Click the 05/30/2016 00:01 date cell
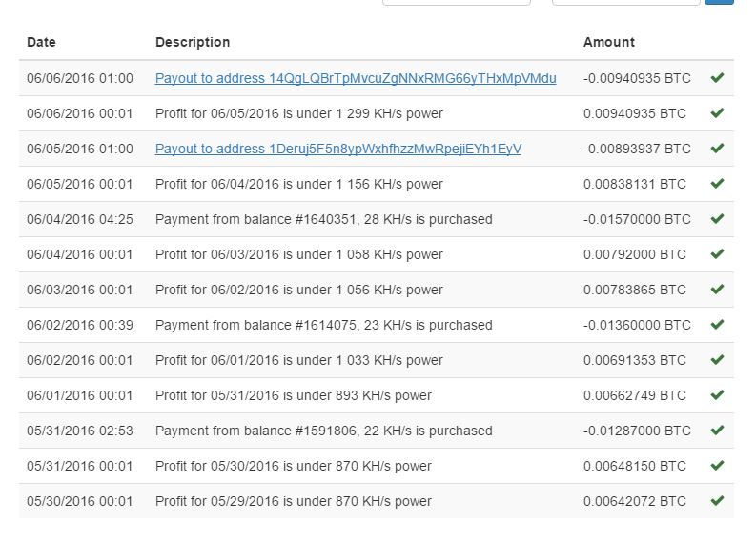The width and height of the screenshot is (756, 541). (x=80, y=501)
